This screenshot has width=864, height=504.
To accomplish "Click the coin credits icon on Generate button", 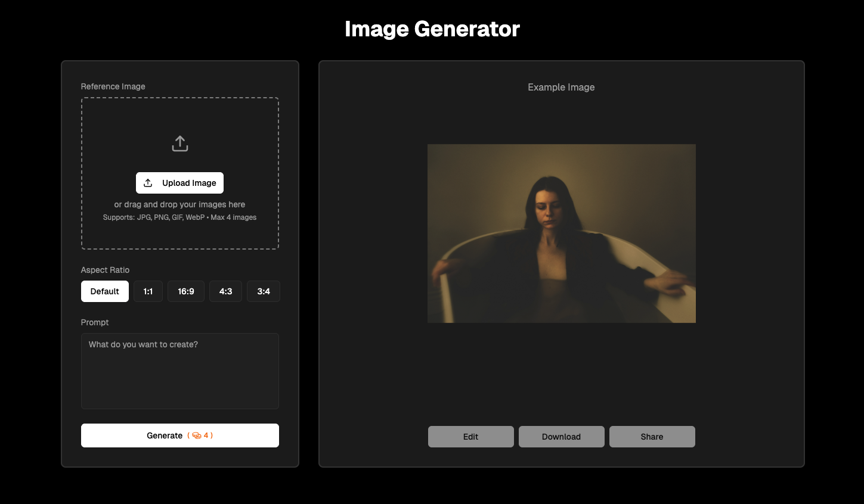I will click(197, 435).
